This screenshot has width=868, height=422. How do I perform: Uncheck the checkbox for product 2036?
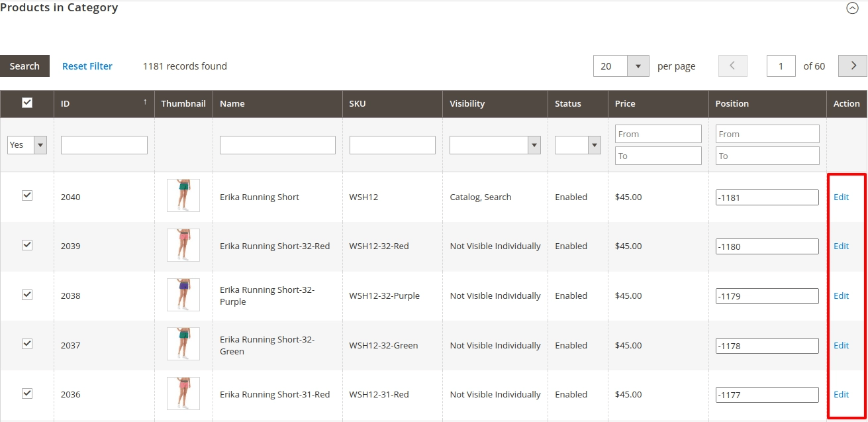pos(27,394)
